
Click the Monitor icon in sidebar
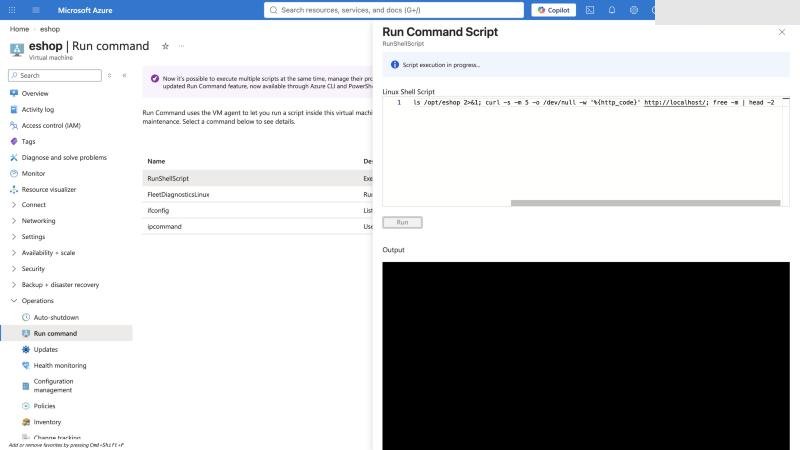pos(14,173)
